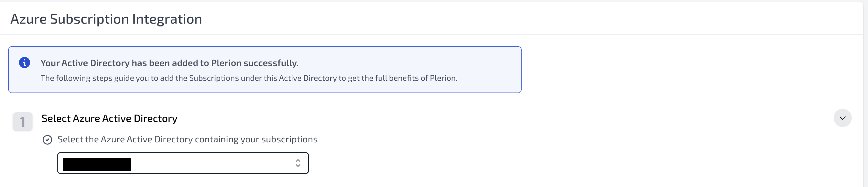Image resolution: width=868 pixels, height=187 pixels.
Task: Click the step 1 number badge
Action: coord(23,122)
